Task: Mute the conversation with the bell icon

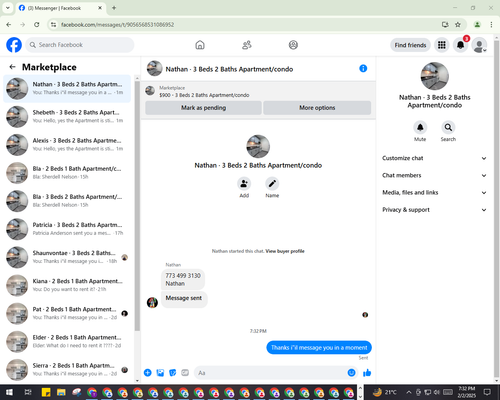Action: point(420,127)
